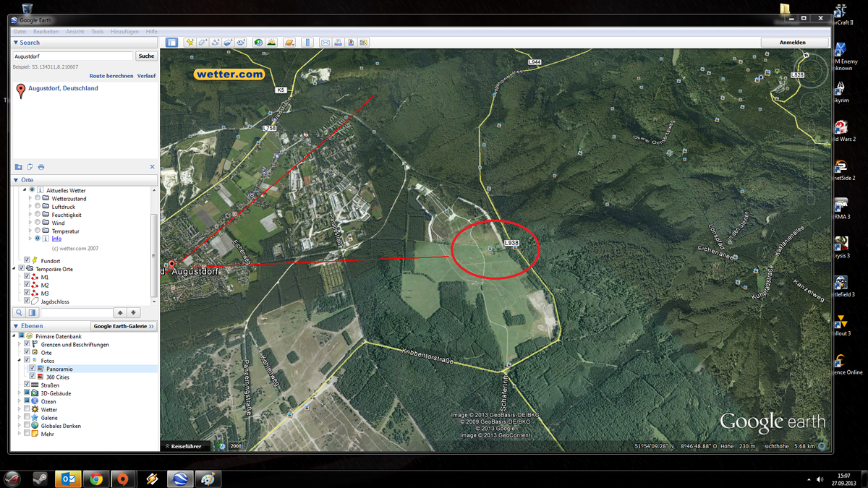The height and width of the screenshot is (488, 868).
Task: Open the historical imagery clock tool
Action: pyautogui.click(x=258, y=43)
